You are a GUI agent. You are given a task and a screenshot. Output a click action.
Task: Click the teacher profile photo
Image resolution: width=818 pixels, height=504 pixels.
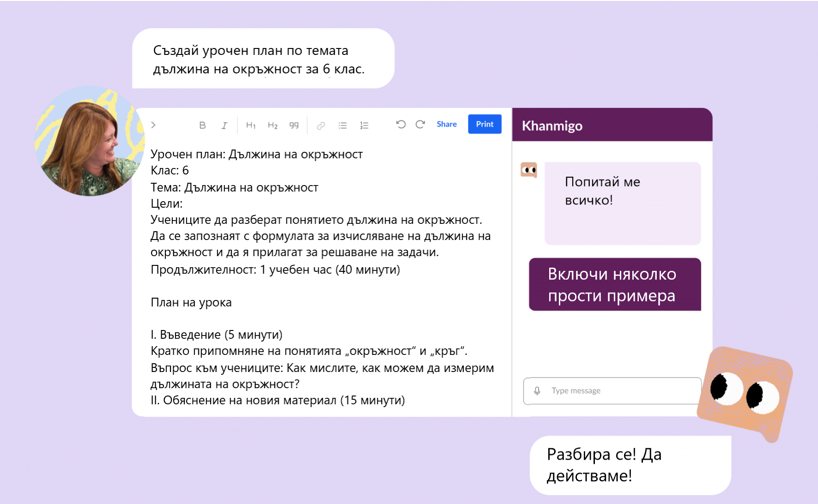click(x=90, y=141)
